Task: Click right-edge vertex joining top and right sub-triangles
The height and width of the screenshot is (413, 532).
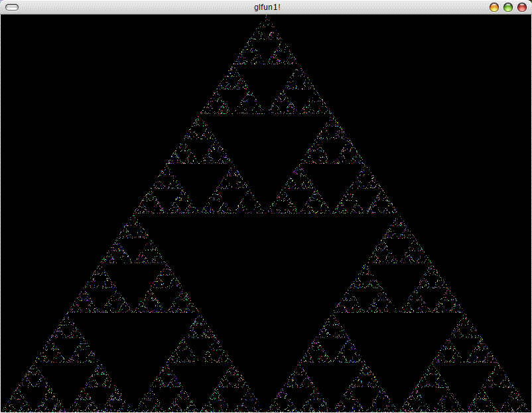Action: click(x=397, y=213)
